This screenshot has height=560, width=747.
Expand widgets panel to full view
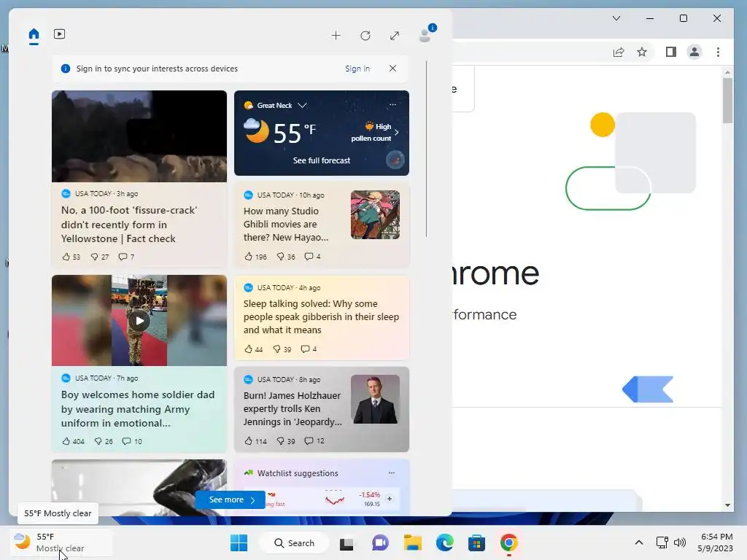coord(395,36)
